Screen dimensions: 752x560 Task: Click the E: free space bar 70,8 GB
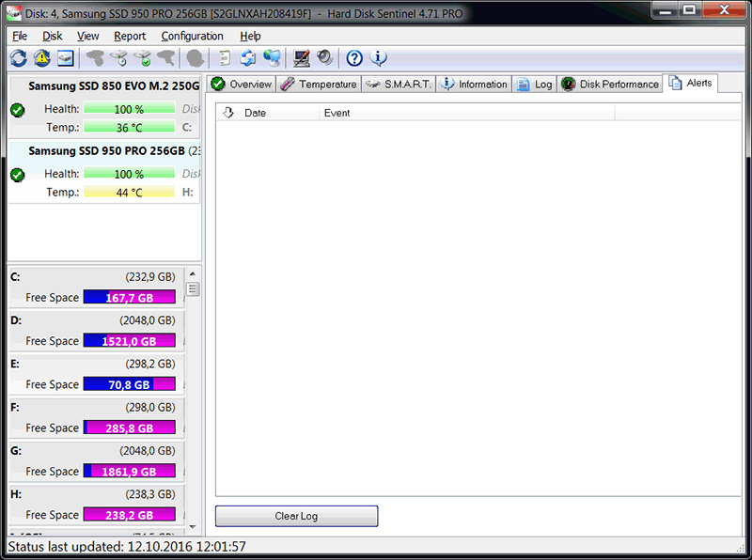coord(130,384)
